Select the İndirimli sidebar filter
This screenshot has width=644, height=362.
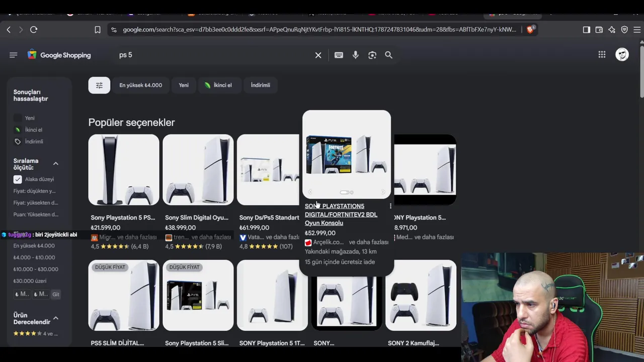click(28, 141)
